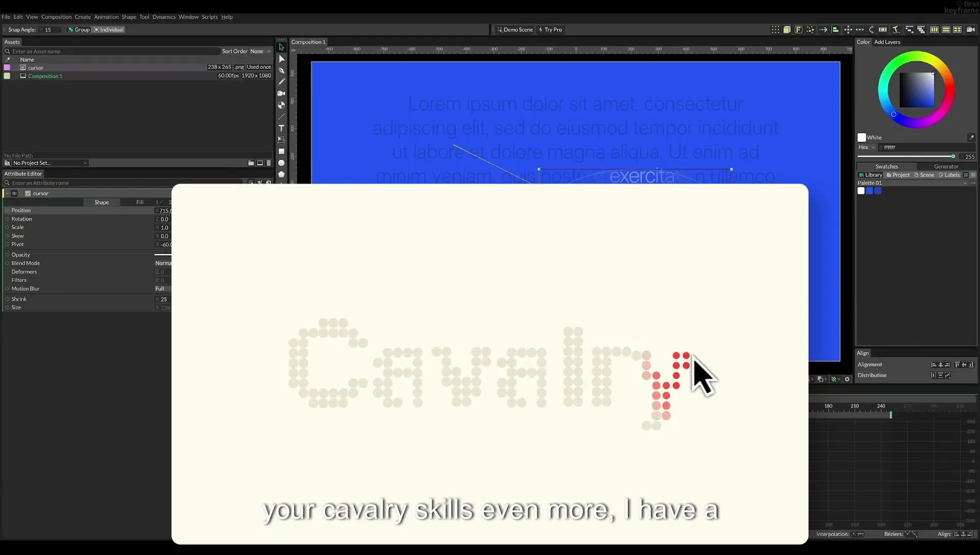Open the Scripts menu

[210, 17]
